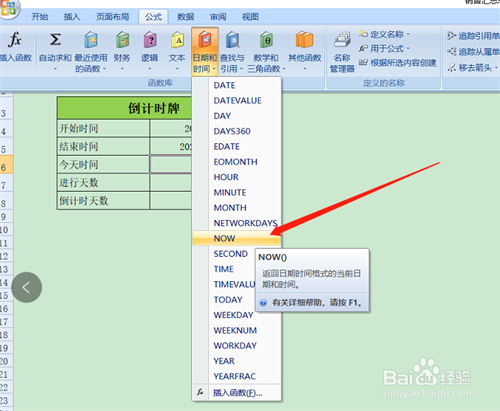Switch to the 页面布局 ribbon tab

pyautogui.click(x=112, y=17)
